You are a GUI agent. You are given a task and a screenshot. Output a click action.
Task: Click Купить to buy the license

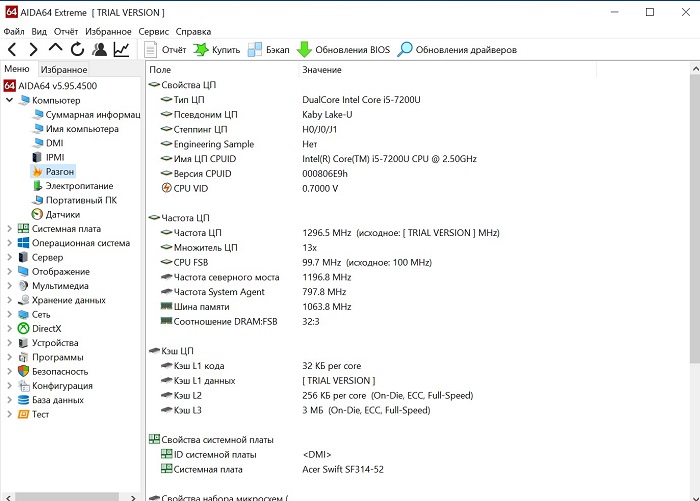(217, 50)
